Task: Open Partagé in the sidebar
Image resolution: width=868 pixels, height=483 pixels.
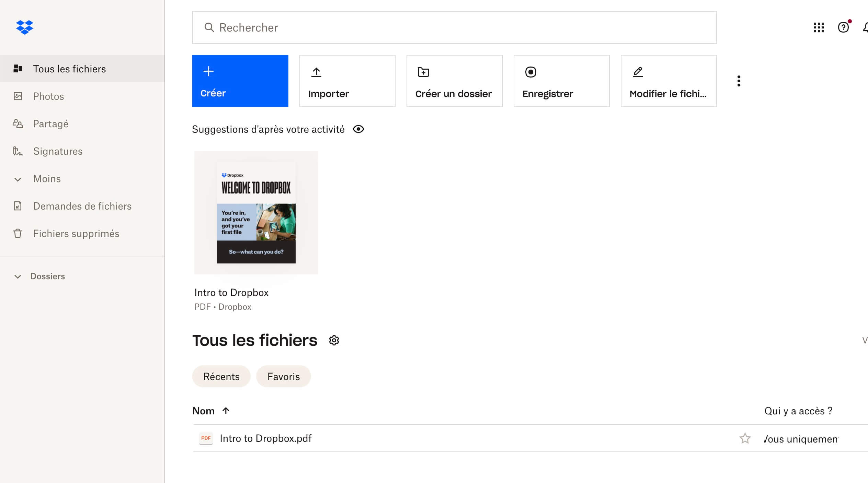Action: pos(82,123)
